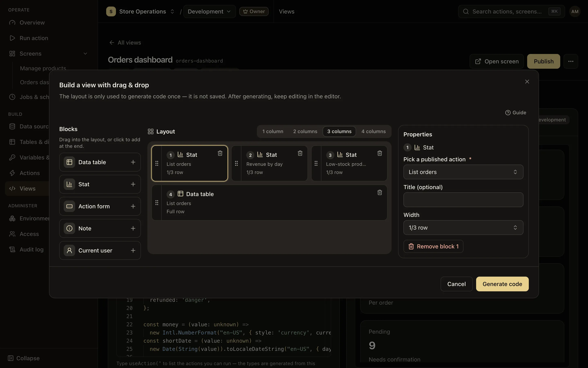The height and width of the screenshot is (368, 588).
Task: Delete the Low-stock Stat block via trash icon
Action: (380, 153)
